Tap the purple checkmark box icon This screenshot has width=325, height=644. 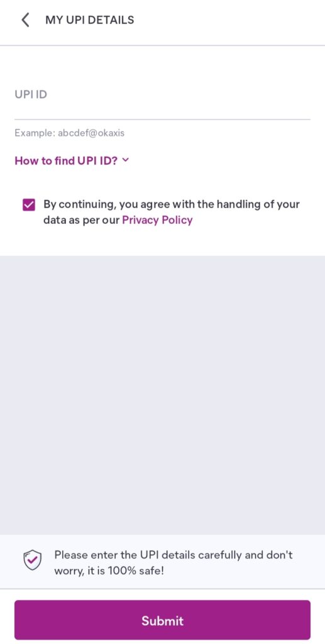tap(29, 204)
